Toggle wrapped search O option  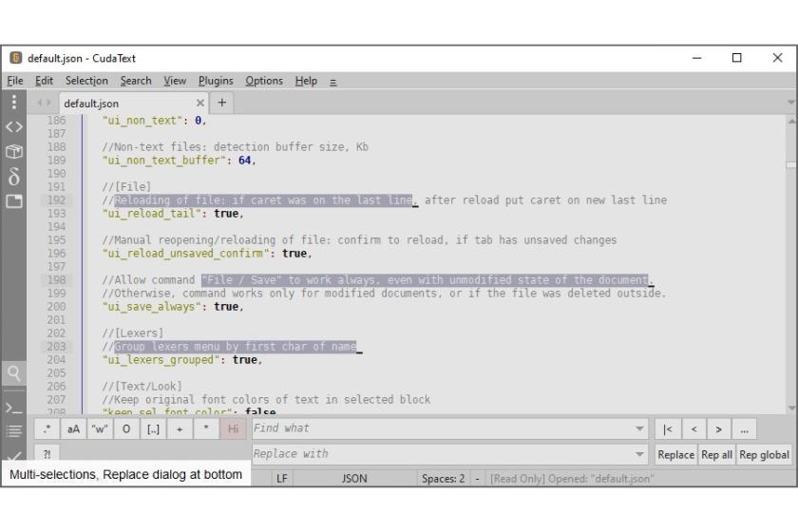click(126, 429)
